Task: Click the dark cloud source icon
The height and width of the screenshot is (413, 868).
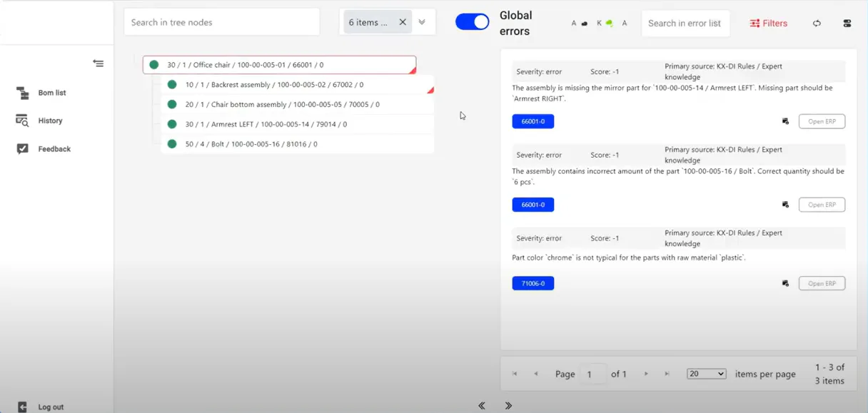Action: click(585, 24)
